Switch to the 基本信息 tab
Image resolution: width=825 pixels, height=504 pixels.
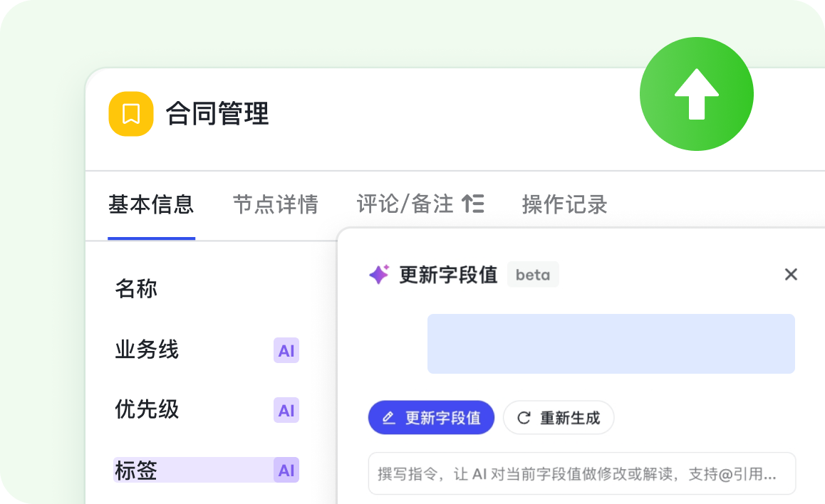(151, 204)
